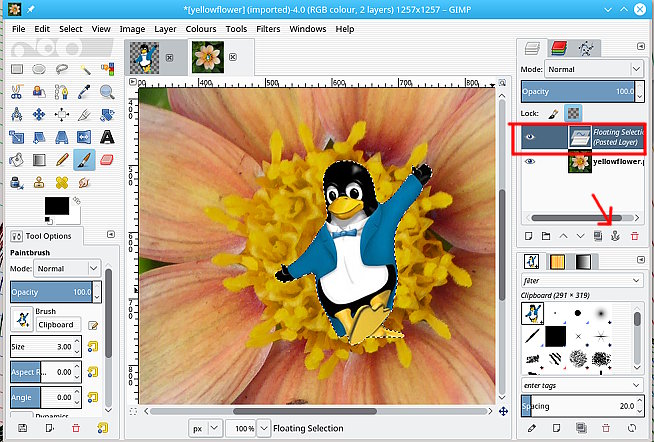Anchor the floating layer with anchor icon

pyautogui.click(x=615, y=236)
